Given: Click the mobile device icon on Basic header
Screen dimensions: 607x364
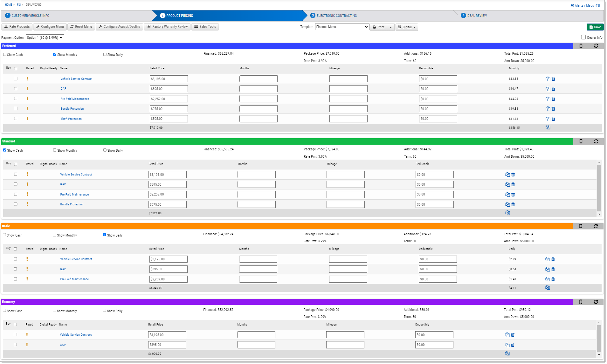Looking at the screenshot, I should coord(581,226).
